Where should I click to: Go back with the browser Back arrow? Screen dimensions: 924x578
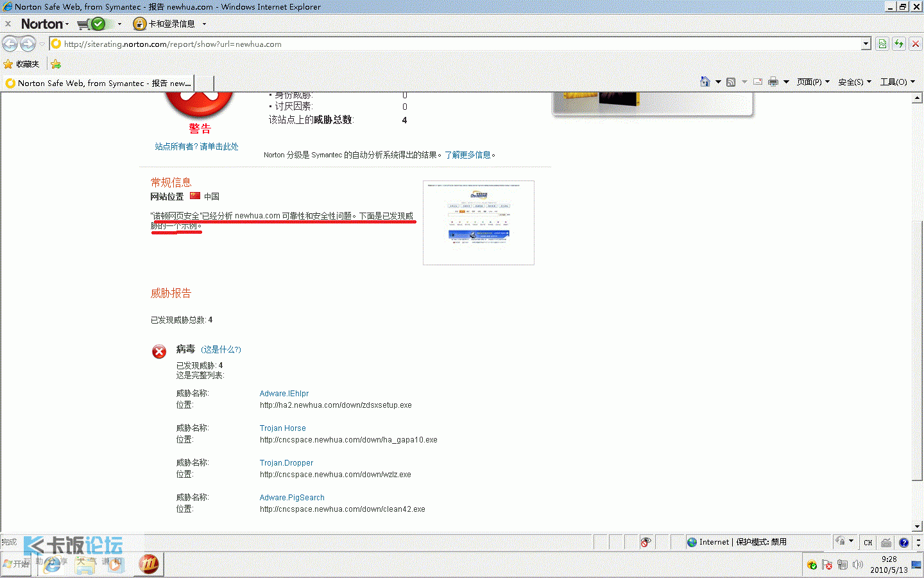pyautogui.click(x=10, y=44)
